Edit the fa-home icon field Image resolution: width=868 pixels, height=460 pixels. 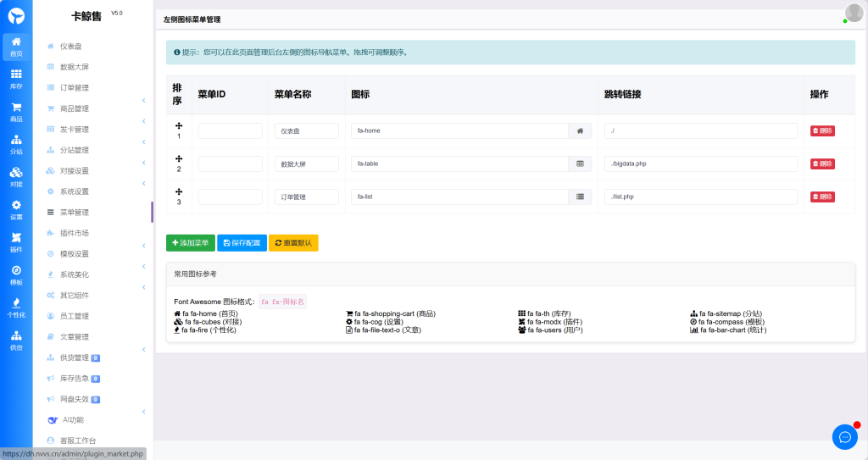click(459, 130)
